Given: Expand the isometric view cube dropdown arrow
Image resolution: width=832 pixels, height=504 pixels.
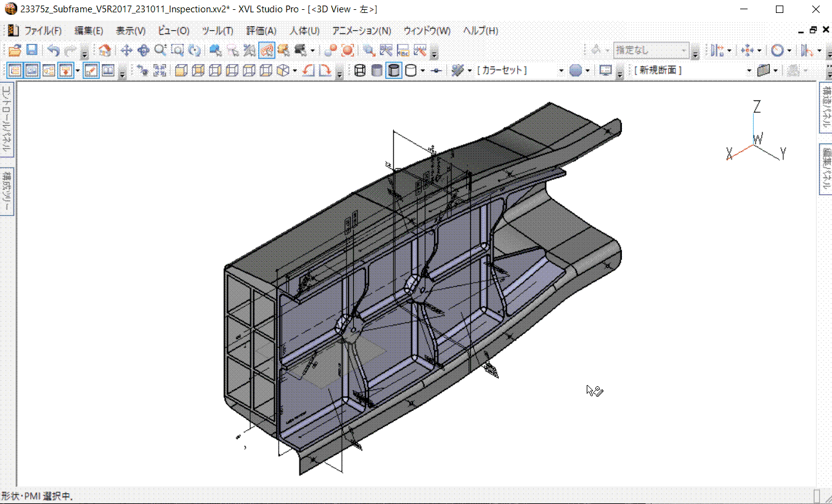Looking at the screenshot, I should [x=295, y=71].
